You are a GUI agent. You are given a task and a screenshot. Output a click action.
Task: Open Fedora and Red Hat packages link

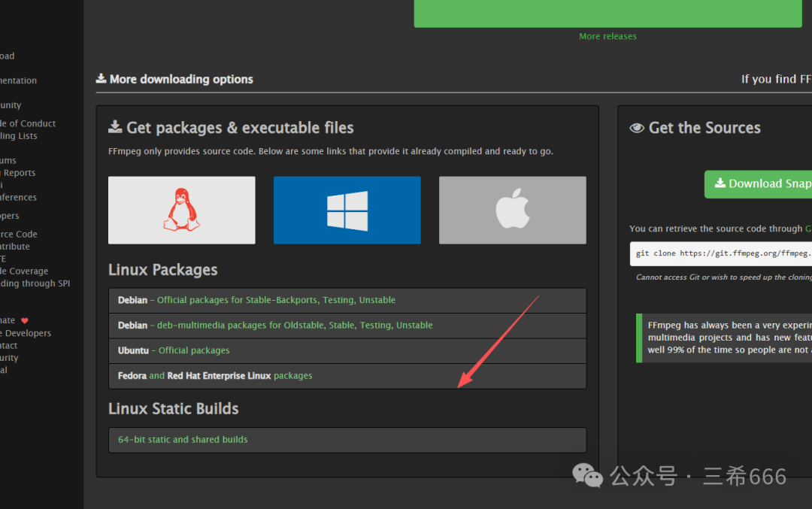click(292, 376)
